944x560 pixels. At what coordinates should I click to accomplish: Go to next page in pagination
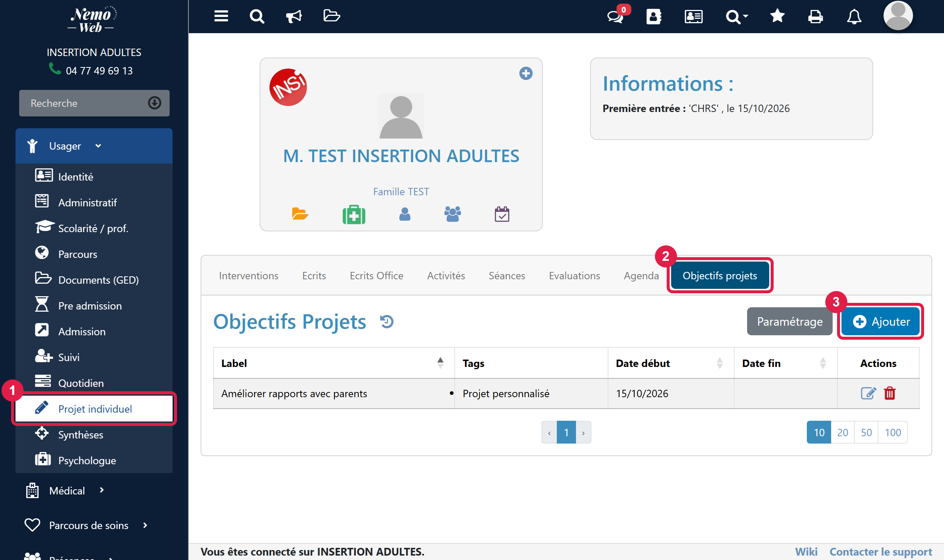[x=583, y=433]
